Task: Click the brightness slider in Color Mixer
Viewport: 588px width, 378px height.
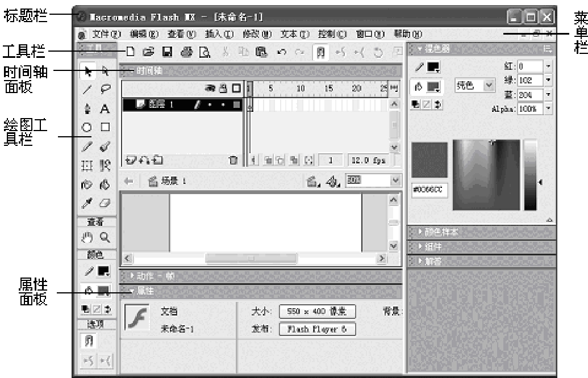Action: tap(531, 175)
